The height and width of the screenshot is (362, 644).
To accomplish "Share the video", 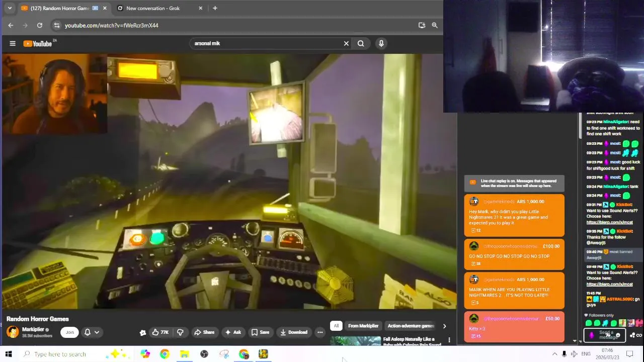I will (204, 332).
